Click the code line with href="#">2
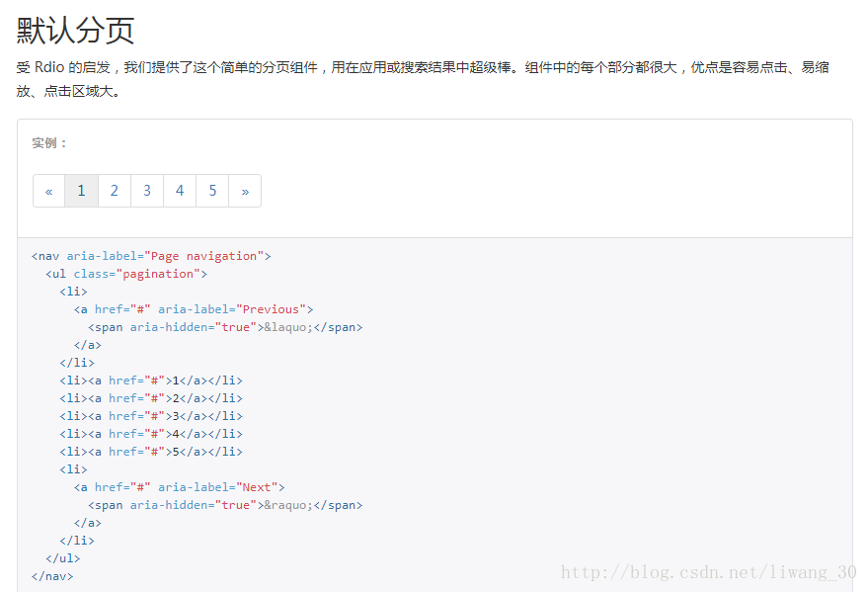This screenshot has width=868, height=592. pos(151,398)
